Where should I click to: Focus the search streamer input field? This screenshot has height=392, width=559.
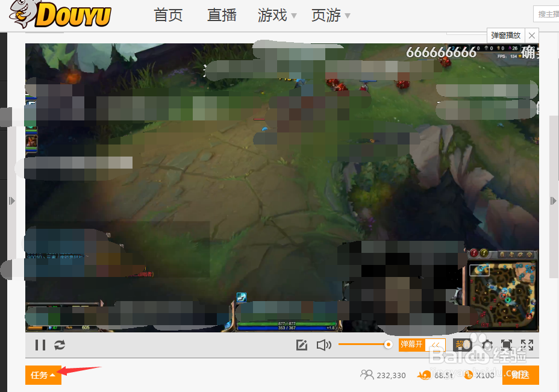(546, 14)
